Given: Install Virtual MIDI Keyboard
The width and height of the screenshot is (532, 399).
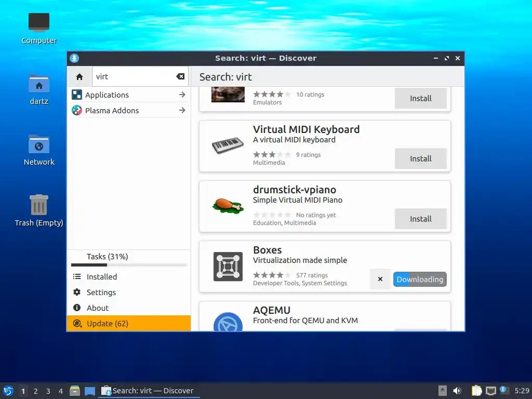Looking at the screenshot, I should pos(420,158).
